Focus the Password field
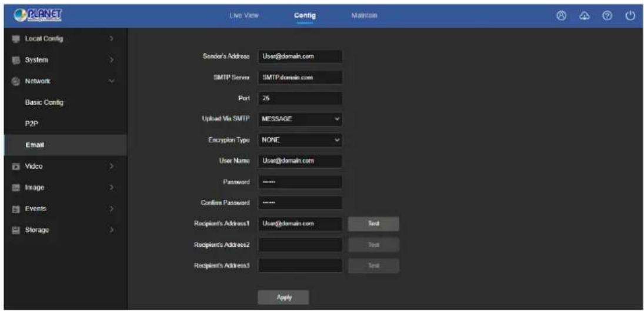The image size is (644, 311). pyautogui.click(x=300, y=182)
